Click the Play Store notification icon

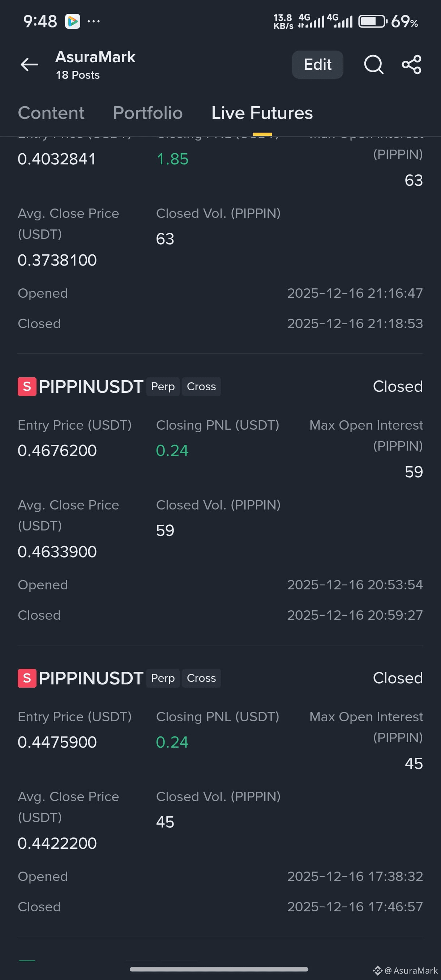click(72, 21)
